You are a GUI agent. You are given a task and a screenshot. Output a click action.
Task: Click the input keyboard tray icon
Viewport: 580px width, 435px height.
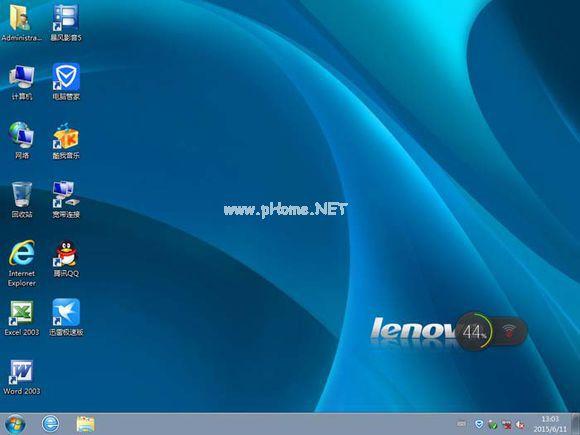click(x=461, y=424)
